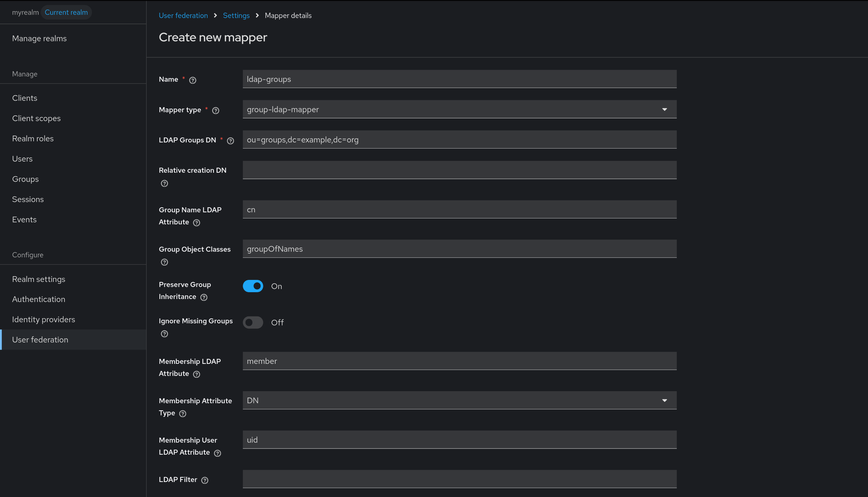Viewport: 868px width, 497px height.
Task: Enable Ignore Missing Groups switch
Action: point(253,322)
